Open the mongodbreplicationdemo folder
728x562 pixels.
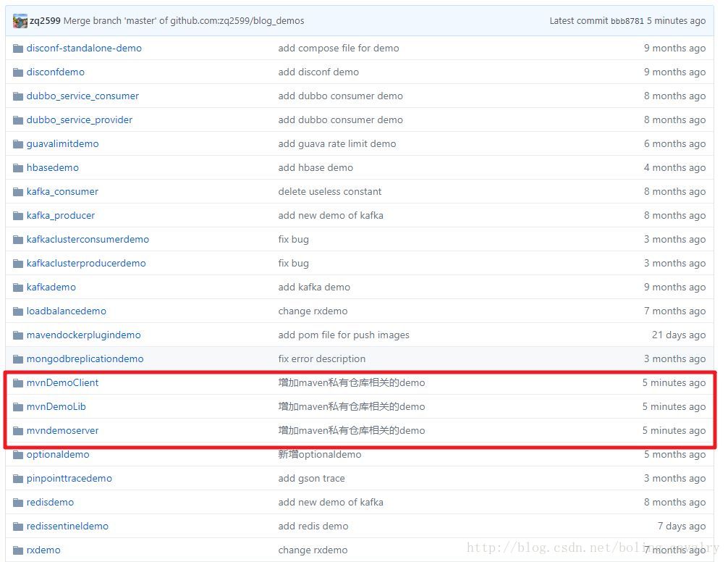click(x=85, y=359)
